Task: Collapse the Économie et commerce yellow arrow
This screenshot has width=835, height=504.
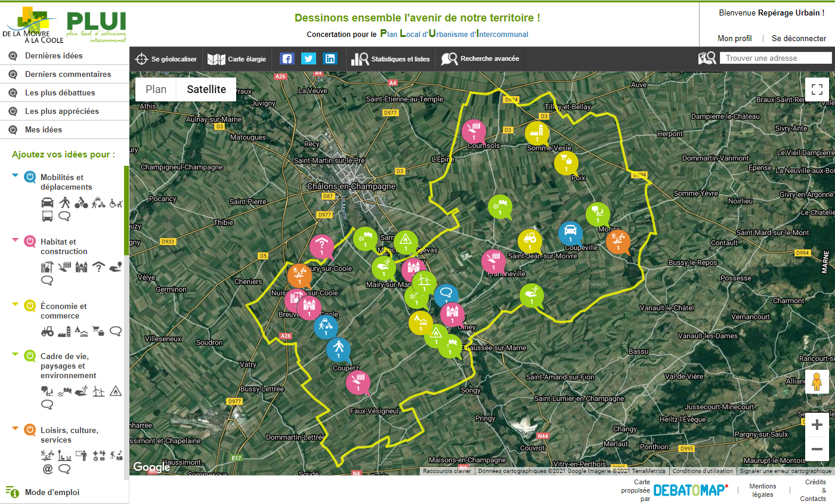Action: pyautogui.click(x=15, y=305)
